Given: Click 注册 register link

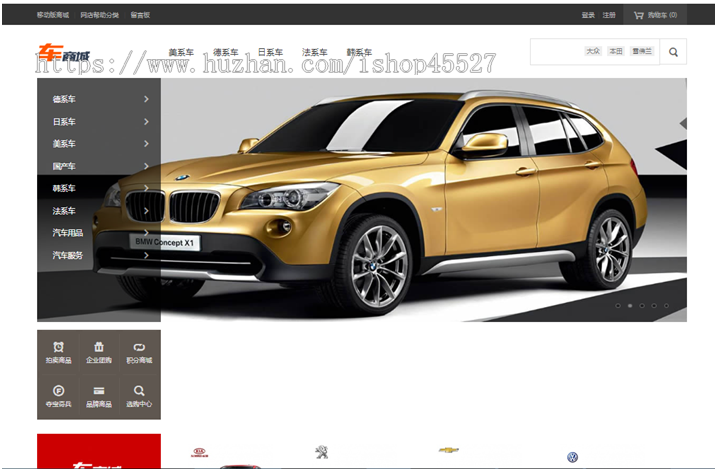Looking at the screenshot, I should (609, 15).
